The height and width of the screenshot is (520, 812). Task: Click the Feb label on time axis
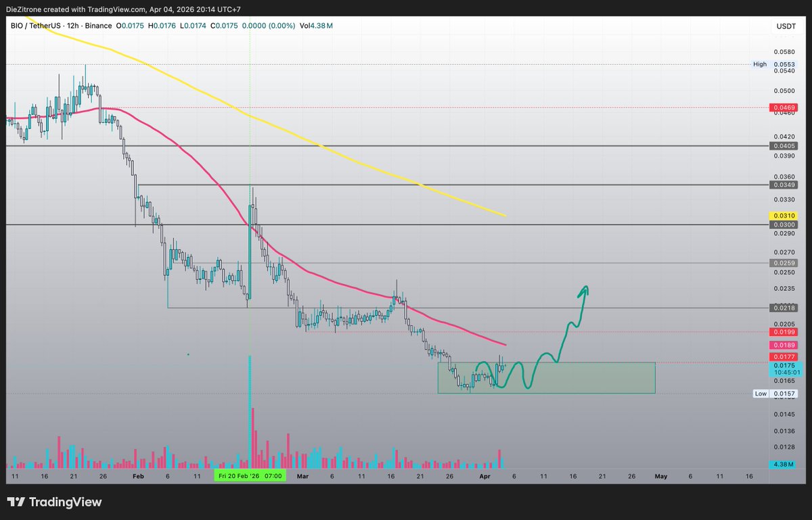pos(138,476)
